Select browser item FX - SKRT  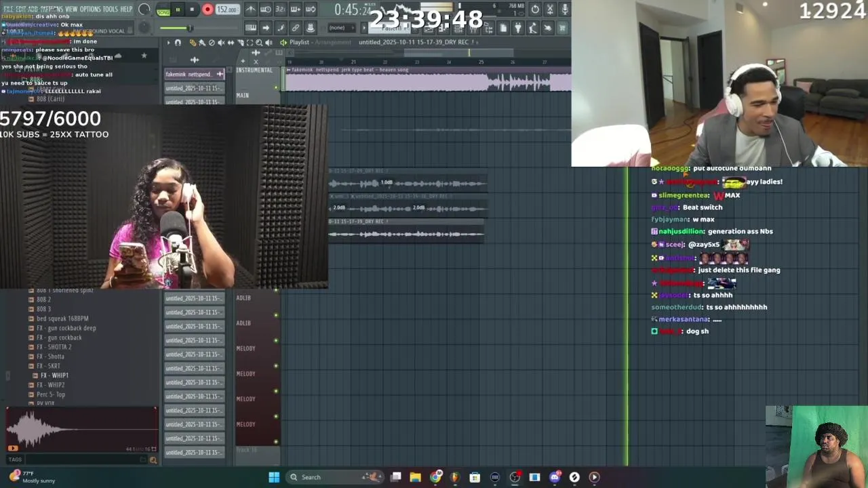49,366
